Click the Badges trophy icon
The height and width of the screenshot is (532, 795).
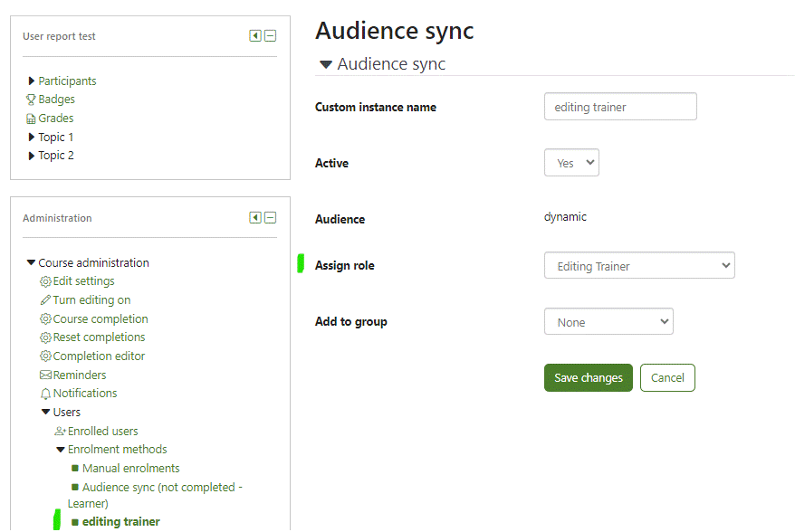point(31,100)
